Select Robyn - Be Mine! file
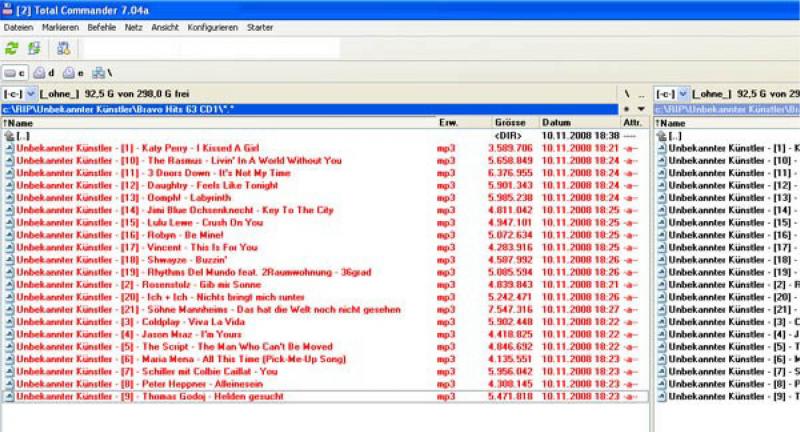Screen dimensions: 800x432 tap(326, 235)
